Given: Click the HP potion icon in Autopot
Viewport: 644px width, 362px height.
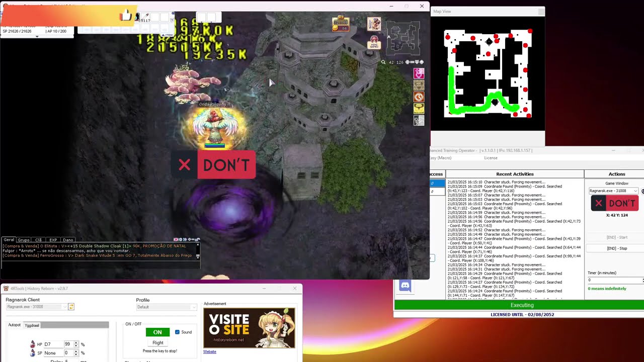Looking at the screenshot, I should (33, 344).
